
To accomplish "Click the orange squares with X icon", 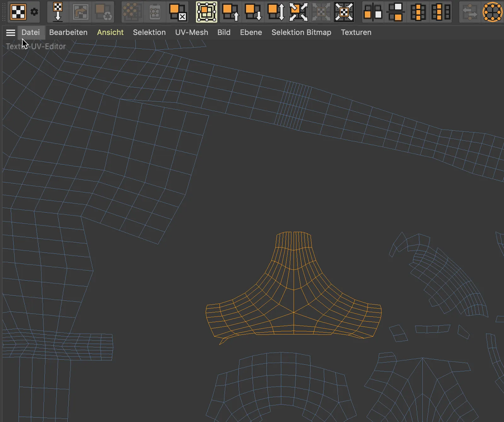I will click(x=178, y=12).
